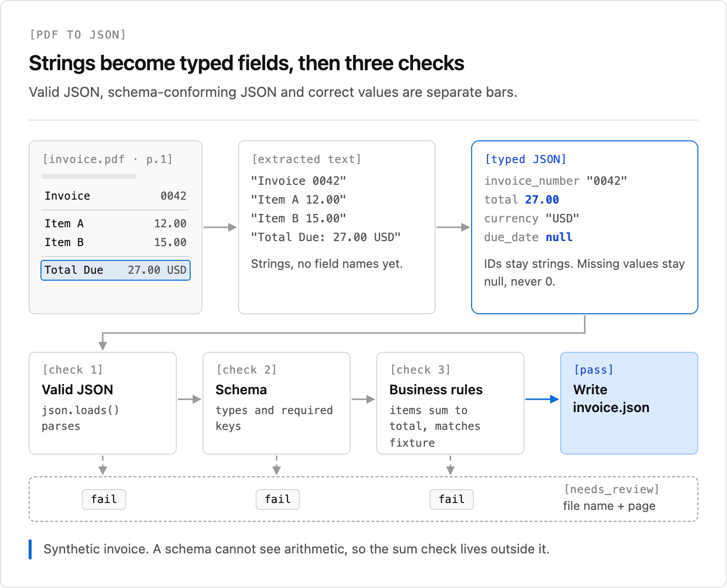
Task: Click the "[pass]" label
Action: 594,370
